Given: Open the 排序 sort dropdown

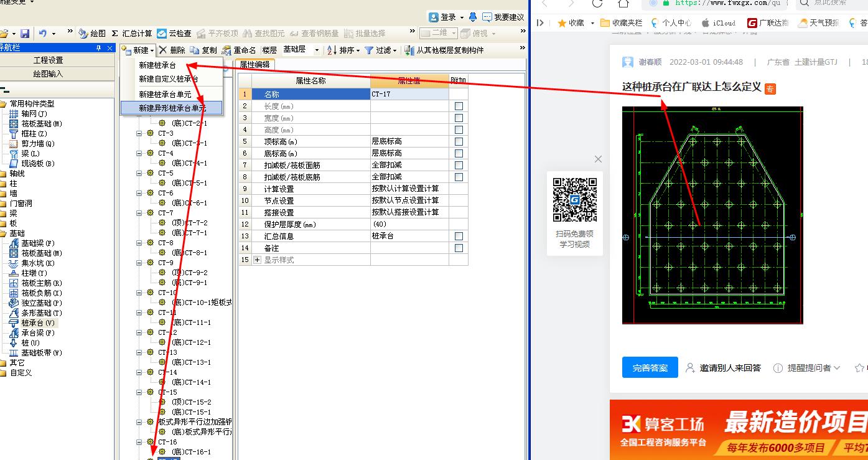Looking at the screenshot, I should (343, 50).
